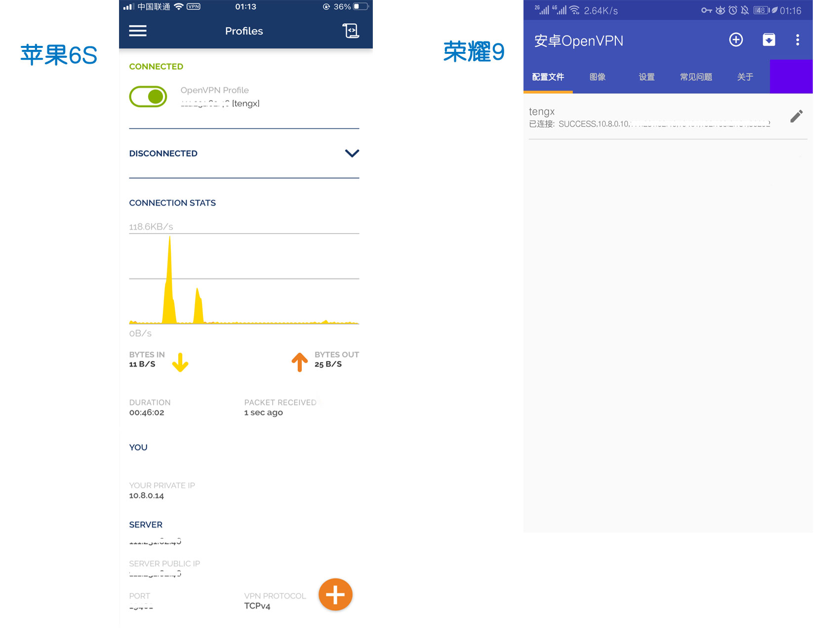Image resolution: width=840 pixels, height=630 pixels.
Task: Tap the alarm clock icon in Android status bar
Action: pyautogui.click(x=733, y=10)
